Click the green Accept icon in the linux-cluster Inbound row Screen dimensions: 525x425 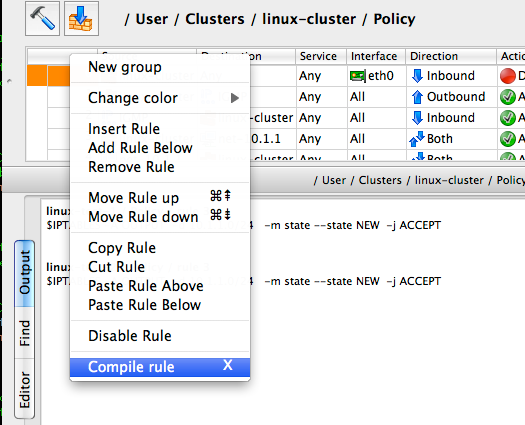508,118
